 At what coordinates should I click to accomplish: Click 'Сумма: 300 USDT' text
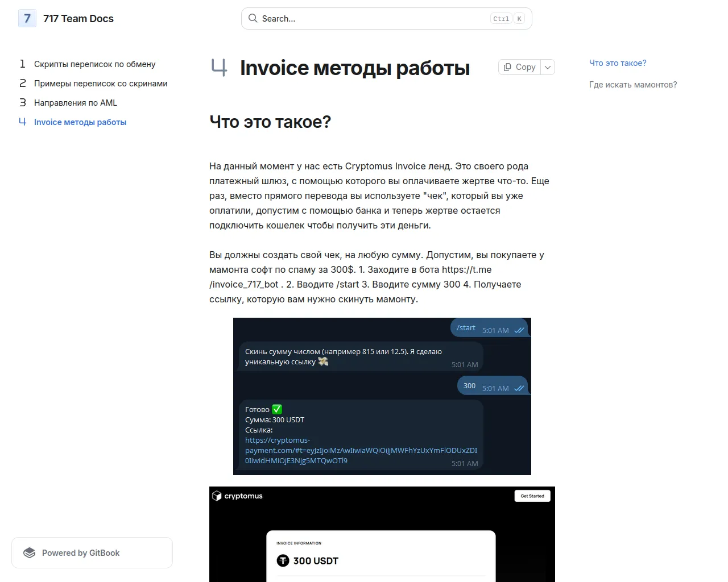[275, 419]
